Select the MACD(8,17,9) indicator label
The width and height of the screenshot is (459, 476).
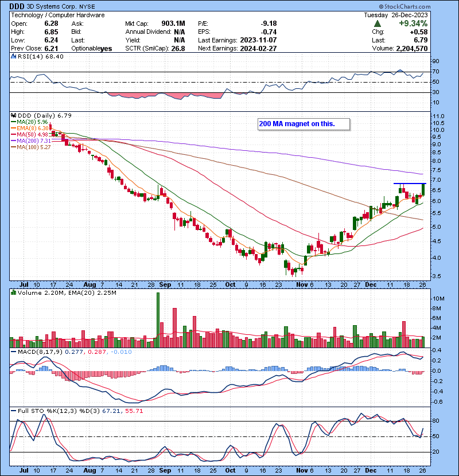coord(37,352)
